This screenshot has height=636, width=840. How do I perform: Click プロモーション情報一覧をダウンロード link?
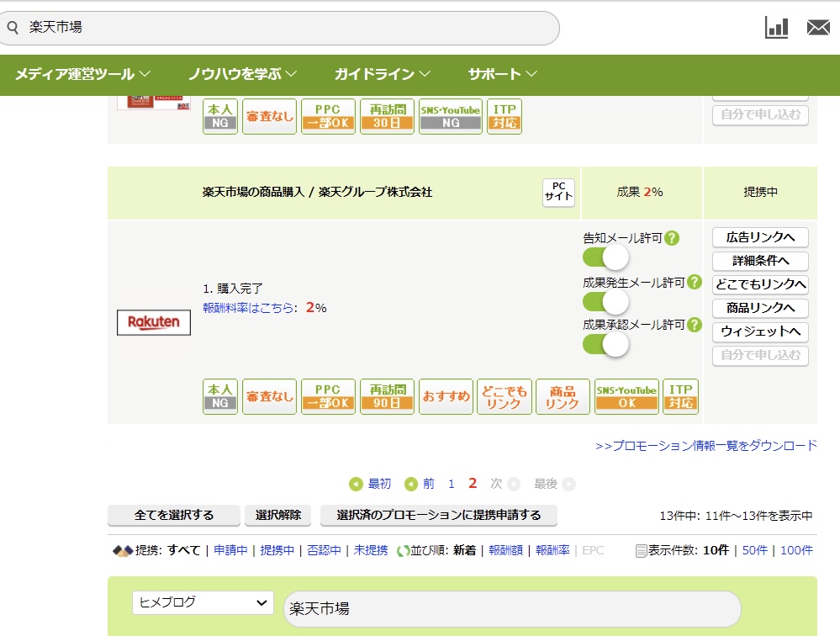click(705, 446)
